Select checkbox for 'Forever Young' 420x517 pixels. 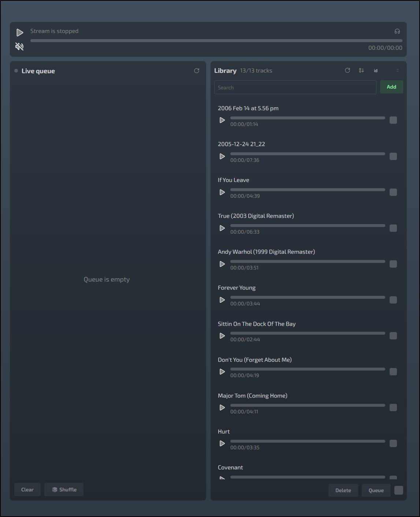click(393, 300)
